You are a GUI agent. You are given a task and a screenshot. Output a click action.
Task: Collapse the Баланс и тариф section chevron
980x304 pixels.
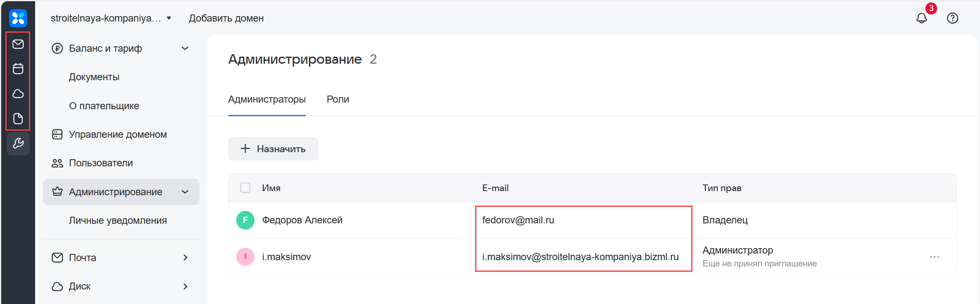(x=185, y=48)
